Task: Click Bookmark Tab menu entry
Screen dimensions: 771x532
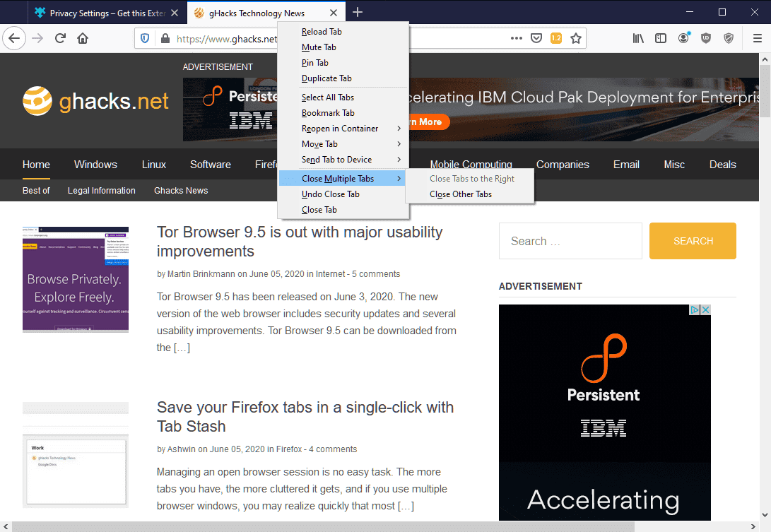Action: (343, 112)
